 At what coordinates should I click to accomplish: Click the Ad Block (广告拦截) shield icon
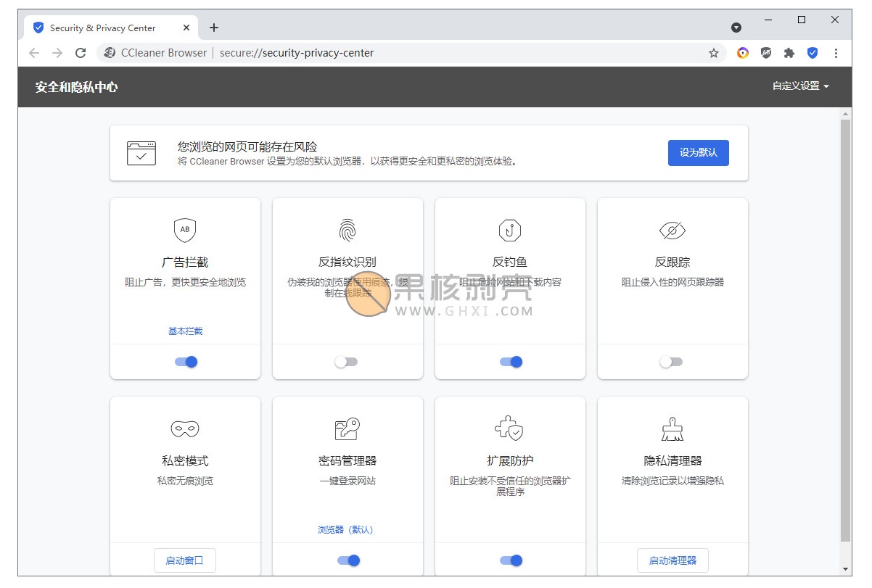coord(185,230)
